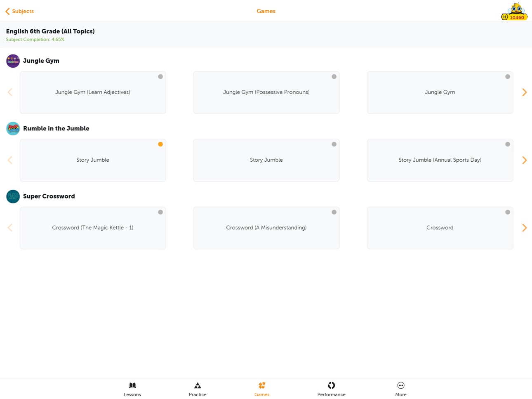This screenshot has width=532, height=399.
Task: Open the More ellipsis icon
Action: pos(401,385)
